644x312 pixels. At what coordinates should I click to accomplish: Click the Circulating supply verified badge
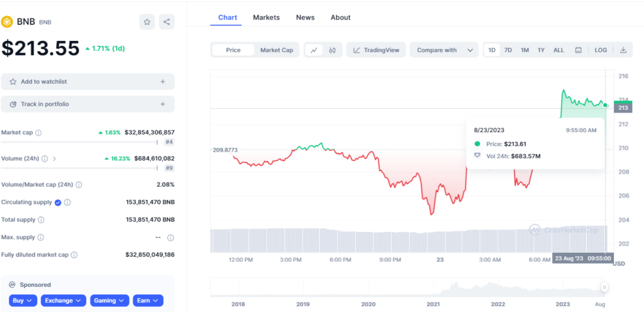58,203
